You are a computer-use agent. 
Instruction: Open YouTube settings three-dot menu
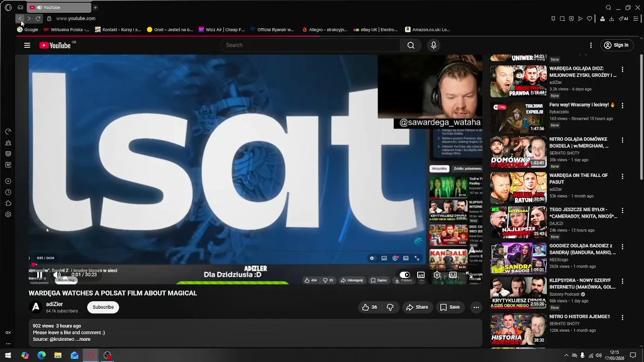tap(591, 45)
